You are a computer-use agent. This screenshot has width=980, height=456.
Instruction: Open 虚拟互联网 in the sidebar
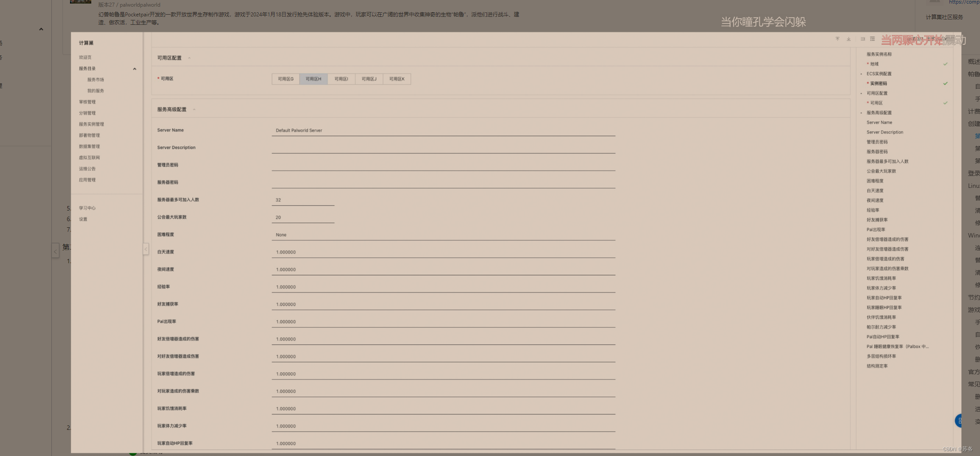[89, 157]
